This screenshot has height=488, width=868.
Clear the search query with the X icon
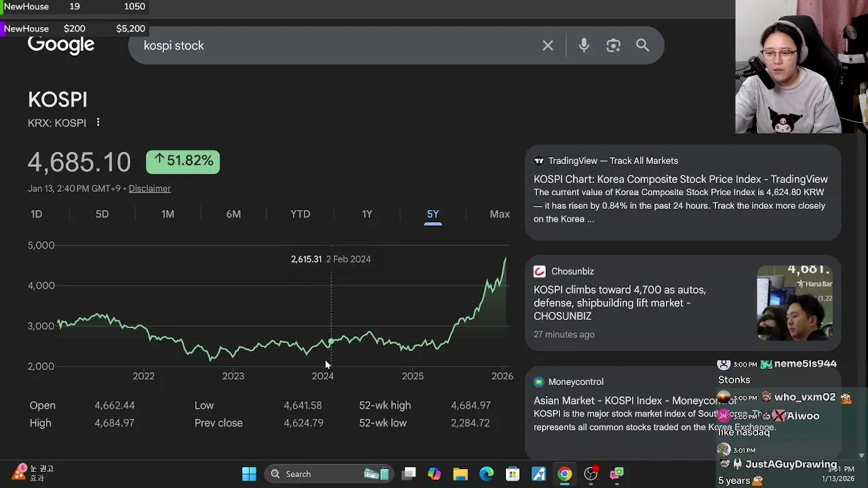[548, 45]
